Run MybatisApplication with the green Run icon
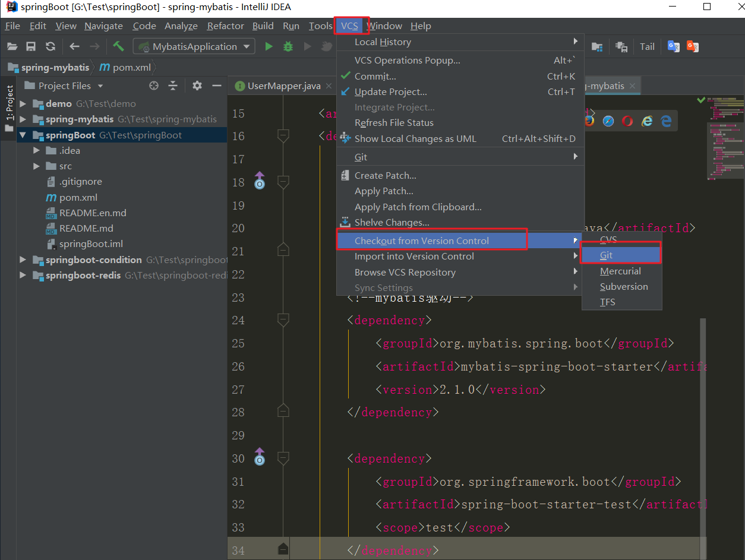The width and height of the screenshot is (745, 560). [x=269, y=46]
